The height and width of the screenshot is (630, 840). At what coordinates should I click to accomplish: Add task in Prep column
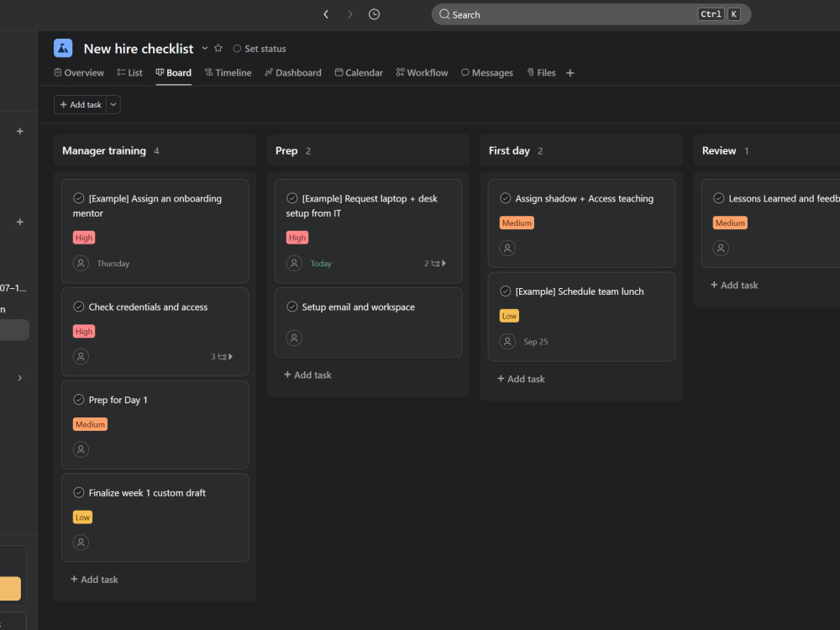coord(307,375)
